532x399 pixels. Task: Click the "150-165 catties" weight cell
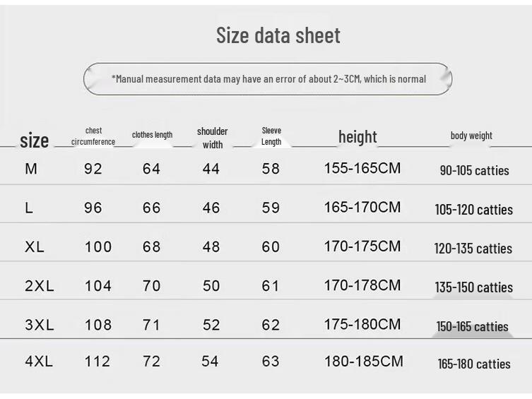472,326
